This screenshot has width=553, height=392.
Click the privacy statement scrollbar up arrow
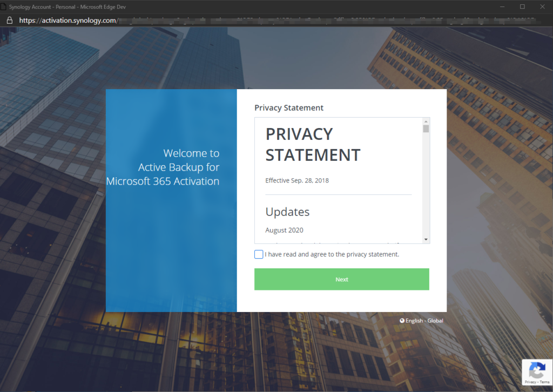click(x=426, y=121)
